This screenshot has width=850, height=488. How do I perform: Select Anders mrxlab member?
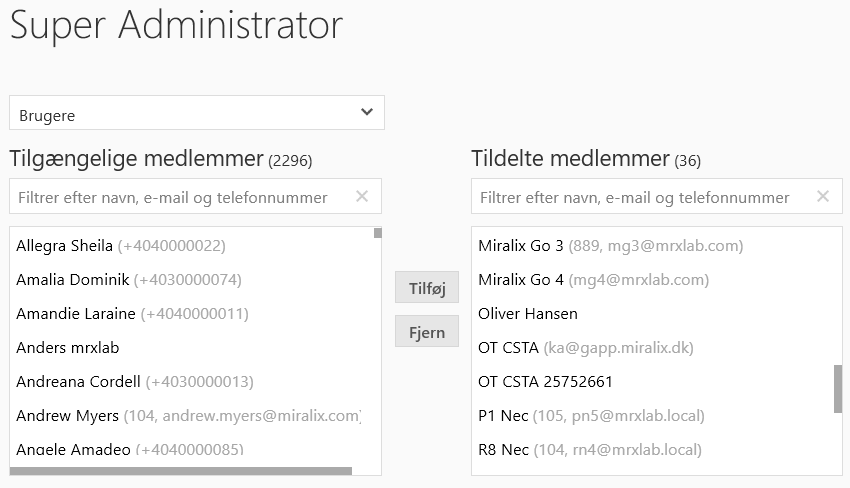pos(68,347)
